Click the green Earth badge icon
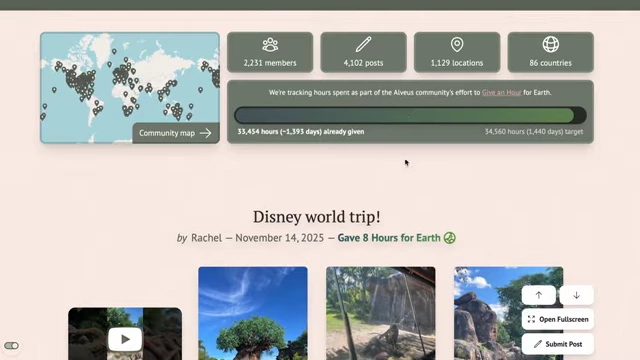The image size is (640, 360). point(450,238)
